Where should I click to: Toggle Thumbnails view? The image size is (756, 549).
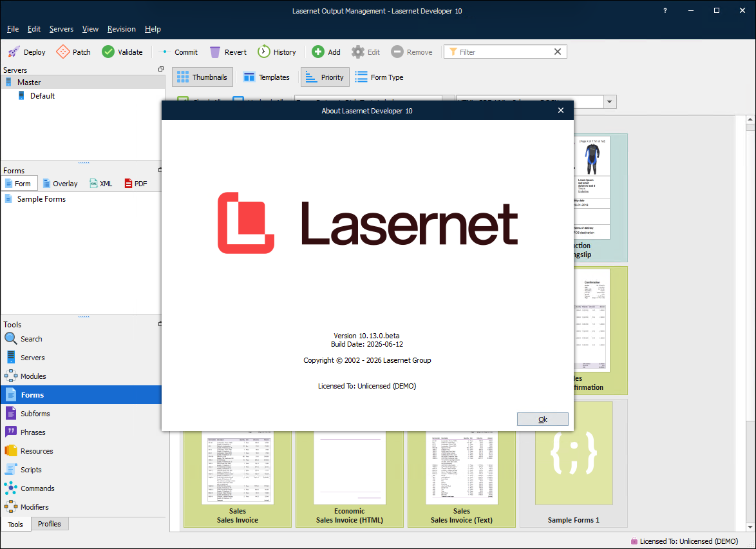coord(202,77)
